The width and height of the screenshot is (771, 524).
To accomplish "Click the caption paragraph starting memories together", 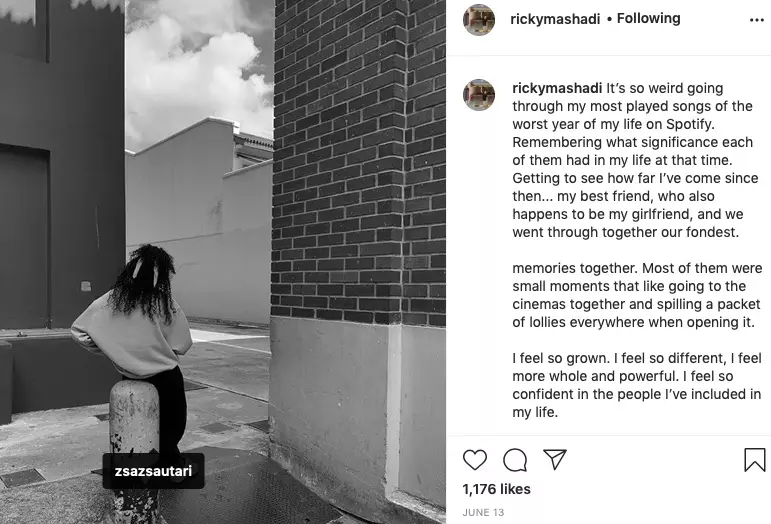I will pos(637,295).
